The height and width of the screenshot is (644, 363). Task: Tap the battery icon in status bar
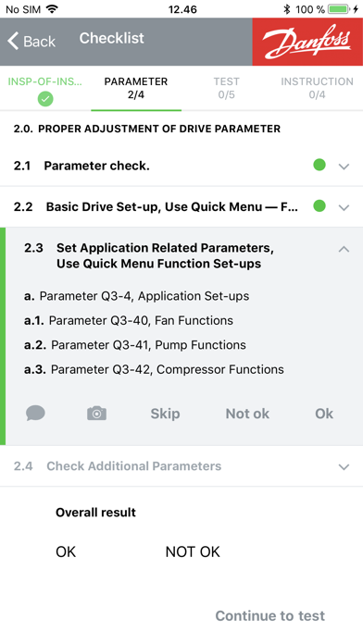click(340, 9)
